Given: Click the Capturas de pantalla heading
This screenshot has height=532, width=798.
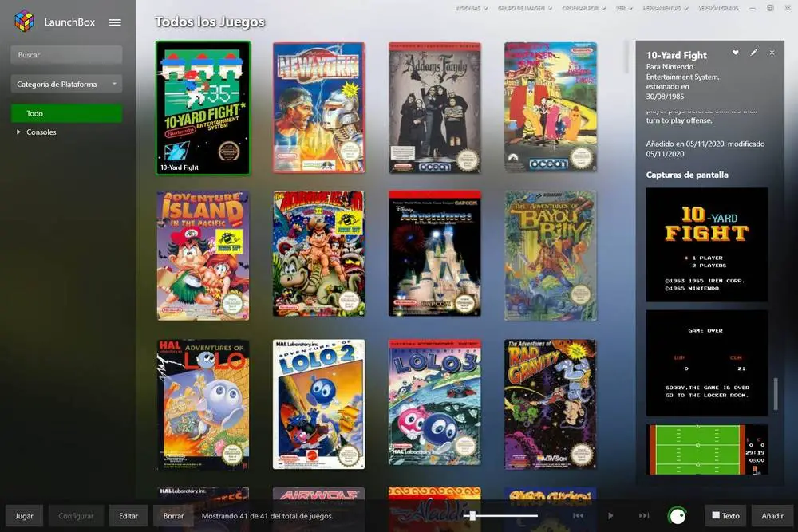Looking at the screenshot, I should (687, 175).
